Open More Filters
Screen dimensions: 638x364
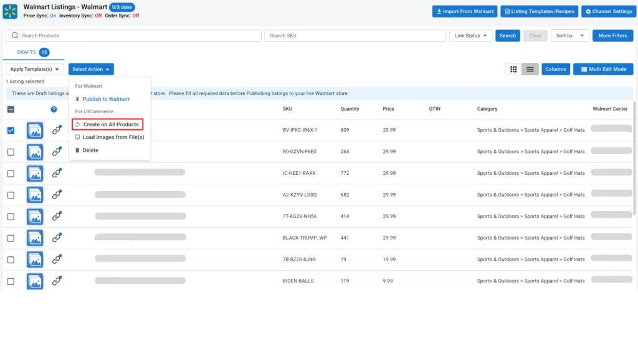(x=613, y=35)
